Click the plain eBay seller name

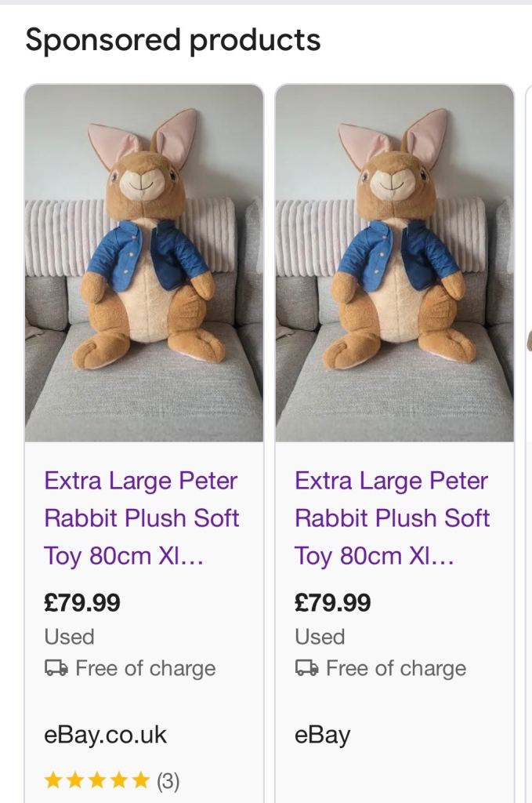(322, 735)
